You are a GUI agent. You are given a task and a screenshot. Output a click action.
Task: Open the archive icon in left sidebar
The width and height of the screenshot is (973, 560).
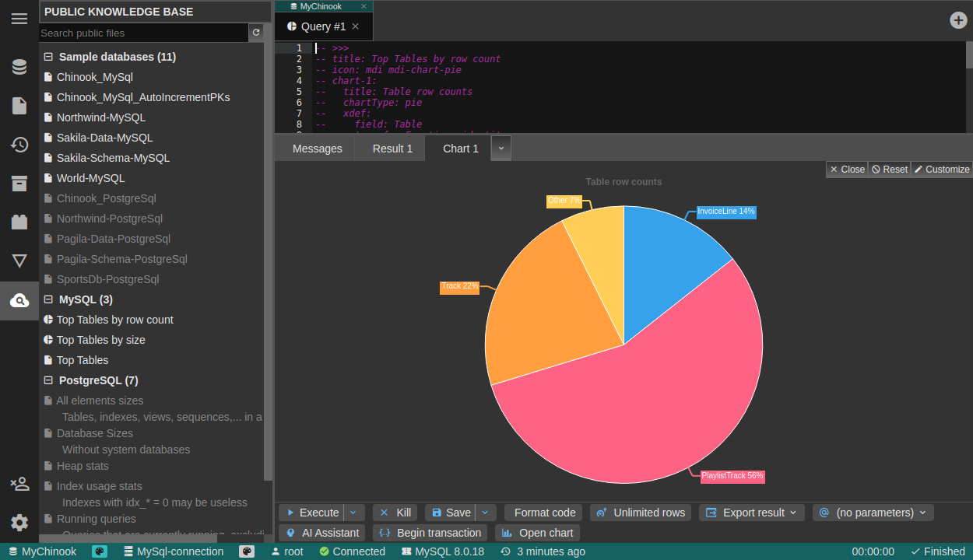[x=19, y=184]
